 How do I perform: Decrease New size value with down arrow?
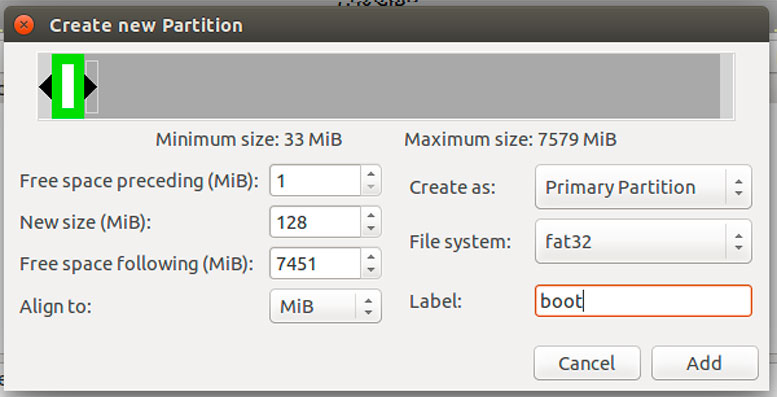click(371, 228)
